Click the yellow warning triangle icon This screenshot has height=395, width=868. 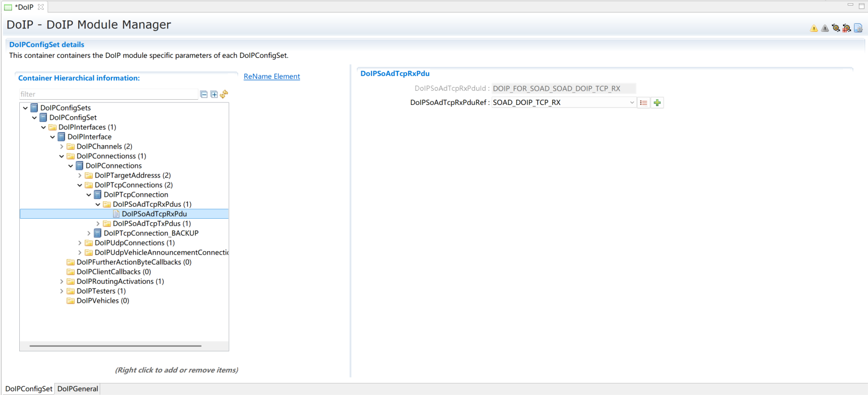click(x=814, y=28)
